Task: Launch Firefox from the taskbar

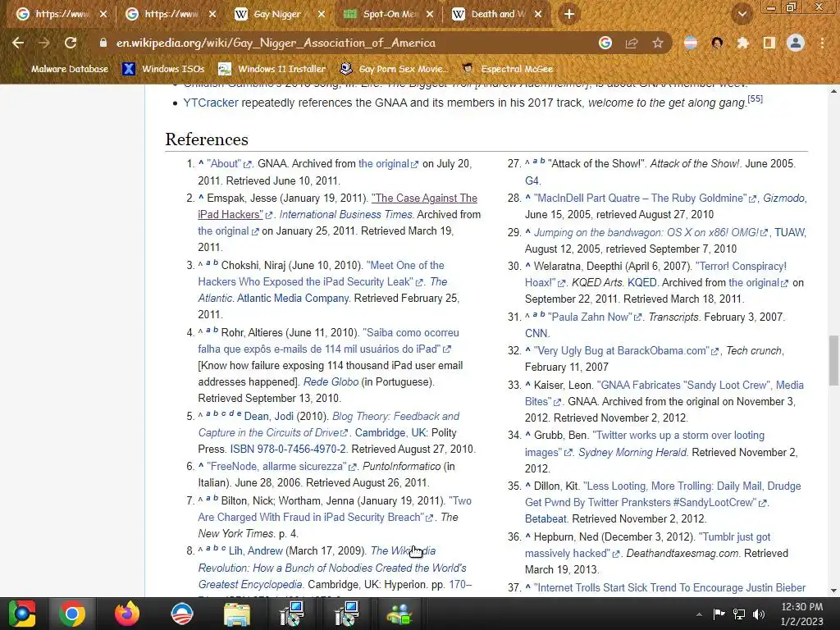Action: tap(127, 614)
